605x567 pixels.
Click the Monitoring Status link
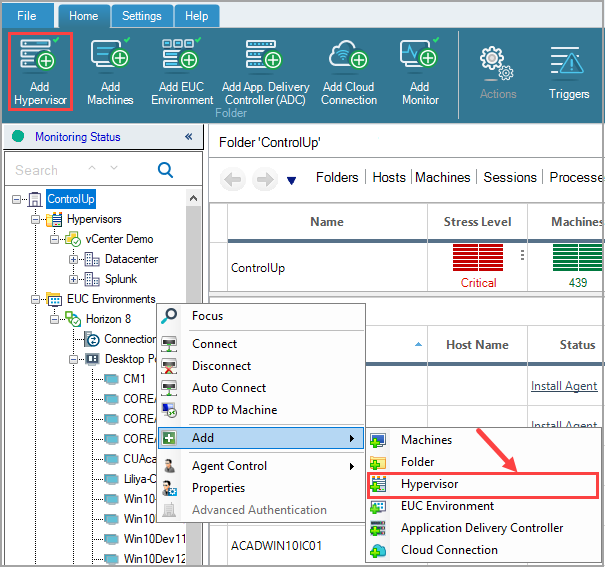tap(78, 137)
